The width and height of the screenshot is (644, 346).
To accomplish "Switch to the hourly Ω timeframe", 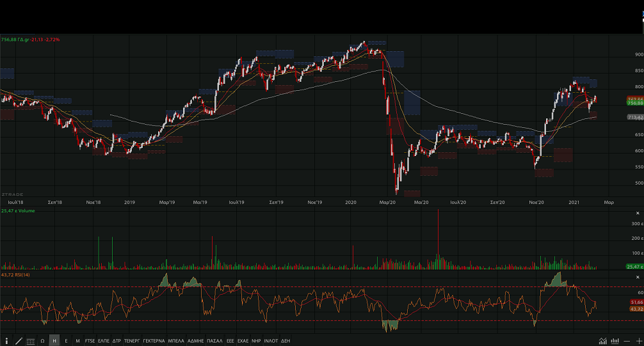I will 42,341.
